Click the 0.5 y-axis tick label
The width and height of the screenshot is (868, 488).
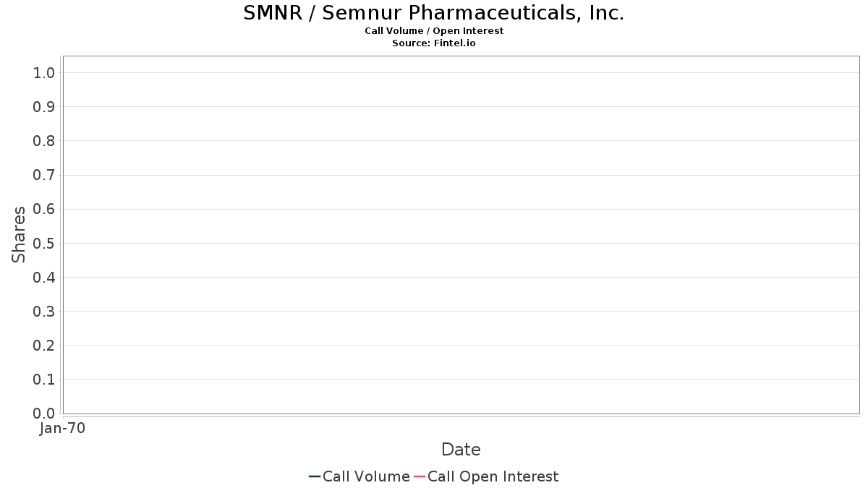pos(44,243)
